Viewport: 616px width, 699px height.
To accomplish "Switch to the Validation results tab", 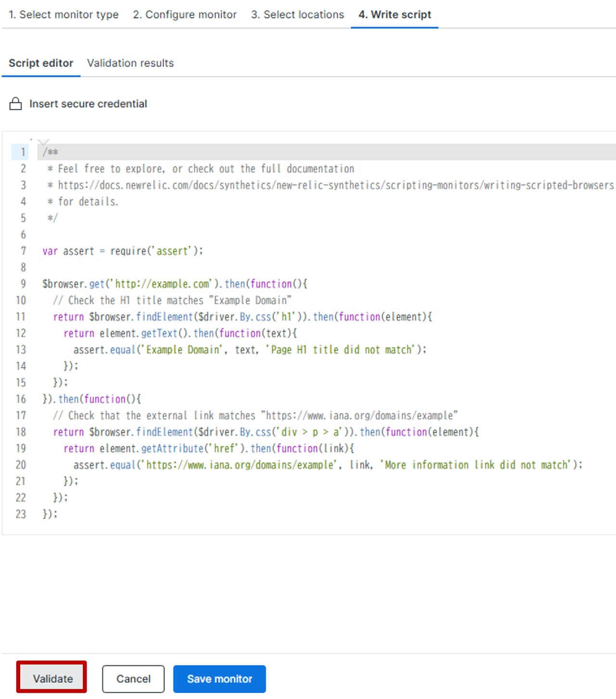I will pos(130,63).
